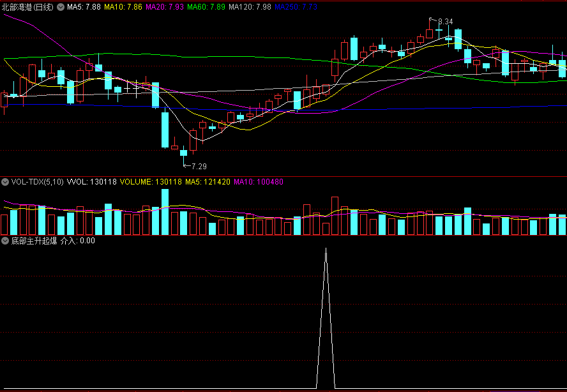The image size is (567, 392).
Task: Select the 介入: 0.00 value
Action: click(78, 241)
